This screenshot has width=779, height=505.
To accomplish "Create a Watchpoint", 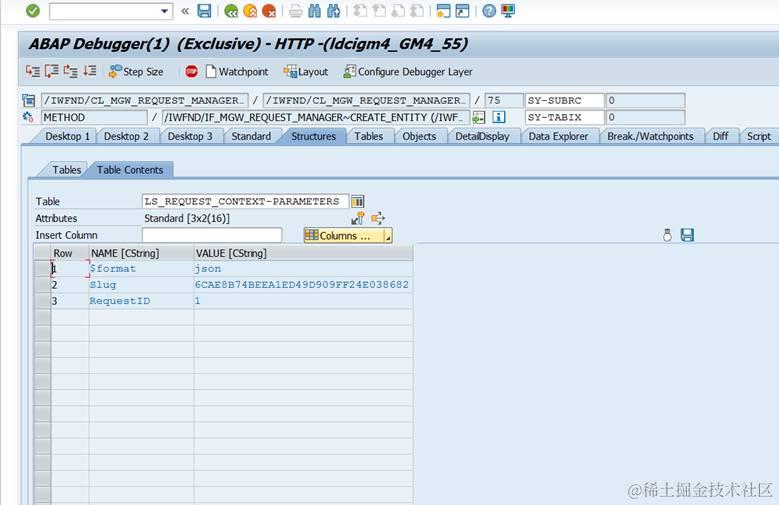I will 237,72.
